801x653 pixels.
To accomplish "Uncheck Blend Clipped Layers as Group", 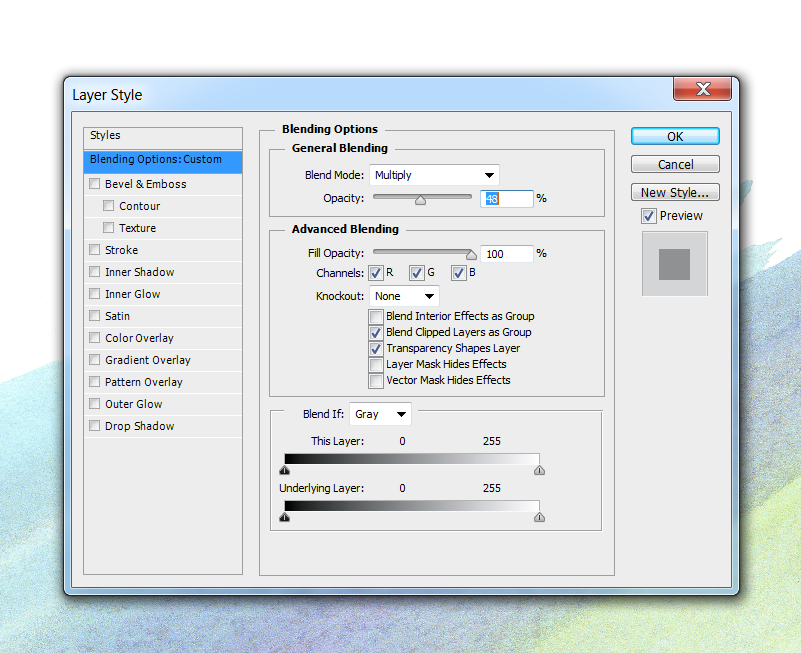I will (376, 333).
